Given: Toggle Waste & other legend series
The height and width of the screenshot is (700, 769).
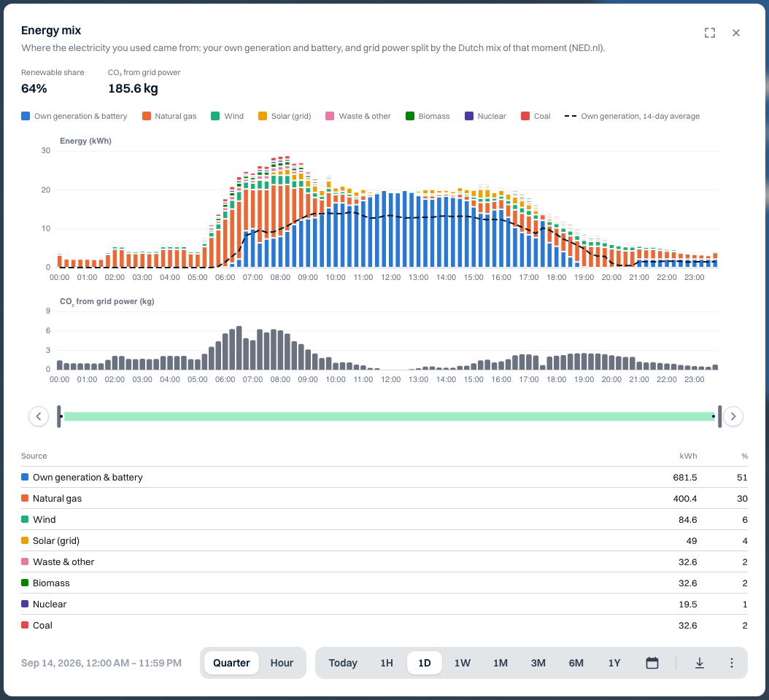Looking at the screenshot, I should 358,116.
